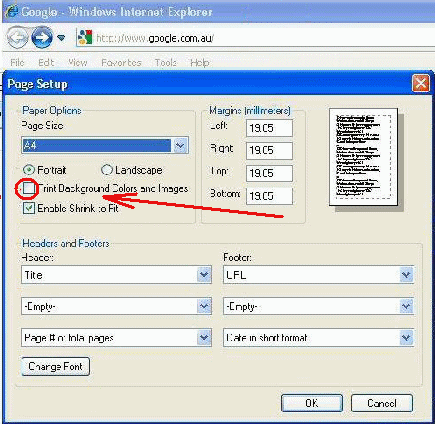435x424 pixels.
Task: Close the Page Setup dialog with X
Action: (x=421, y=83)
